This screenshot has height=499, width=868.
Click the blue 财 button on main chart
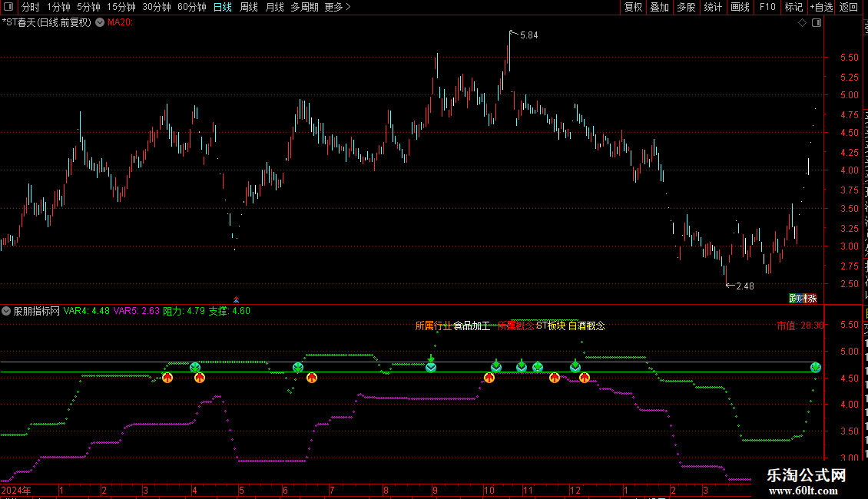[x=800, y=298]
